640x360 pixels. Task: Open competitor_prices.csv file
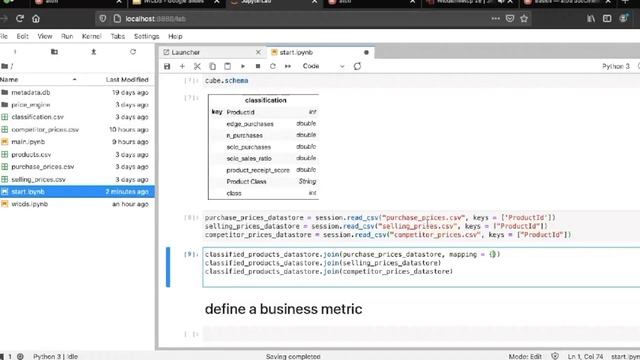(77, 129)
